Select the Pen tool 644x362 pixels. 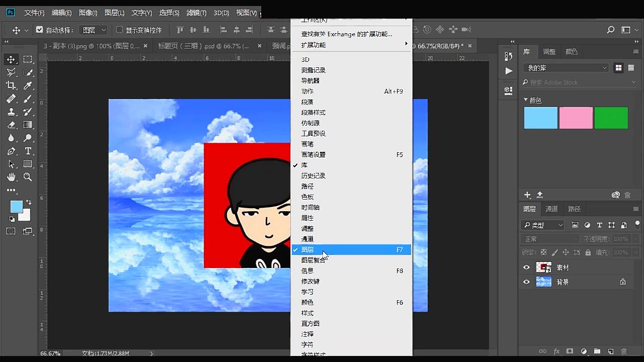tap(11, 151)
